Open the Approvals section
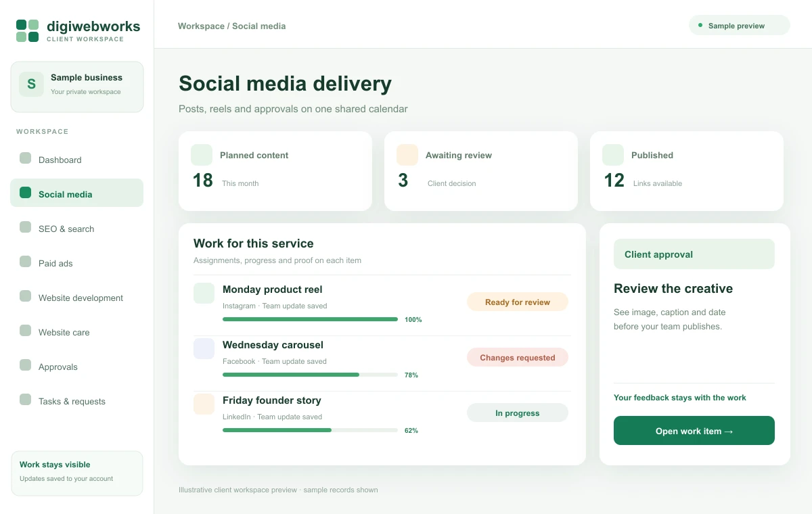 [76, 366]
